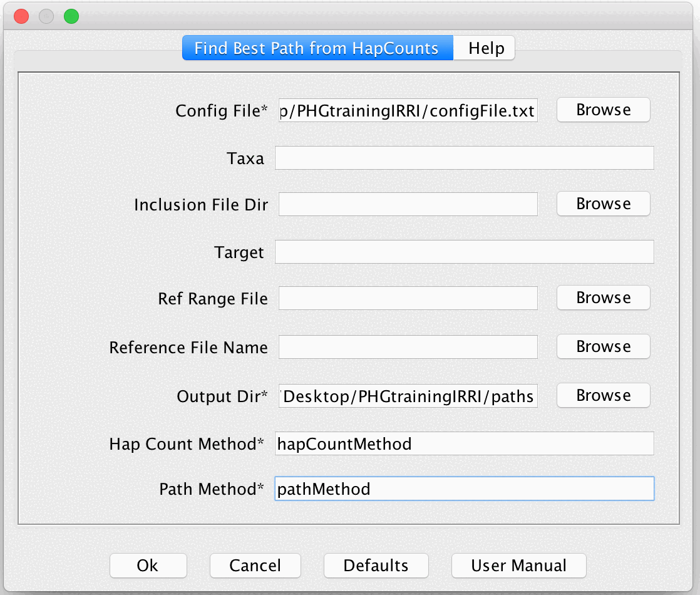Click inside the Path Method field
Viewport: 700px width, 595px height.
tap(464, 489)
